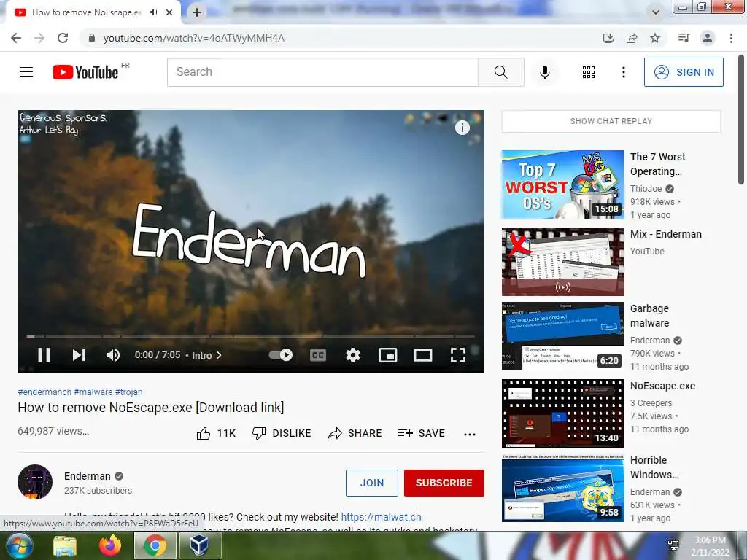This screenshot has width=747, height=560.
Task: Open the Windows Start menu
Action: click(x=19, y=545)
